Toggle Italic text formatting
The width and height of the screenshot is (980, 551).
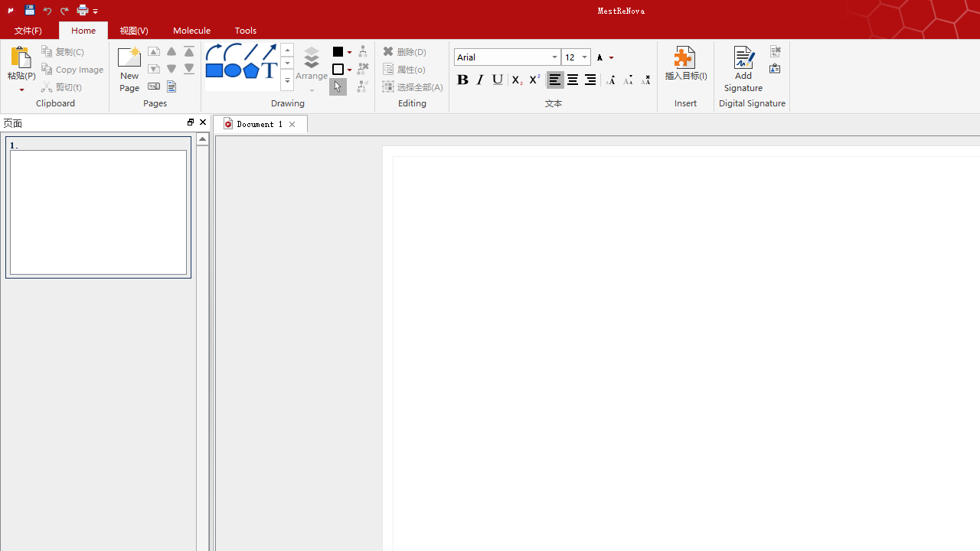pyautogui.click(x=480, y=80)
